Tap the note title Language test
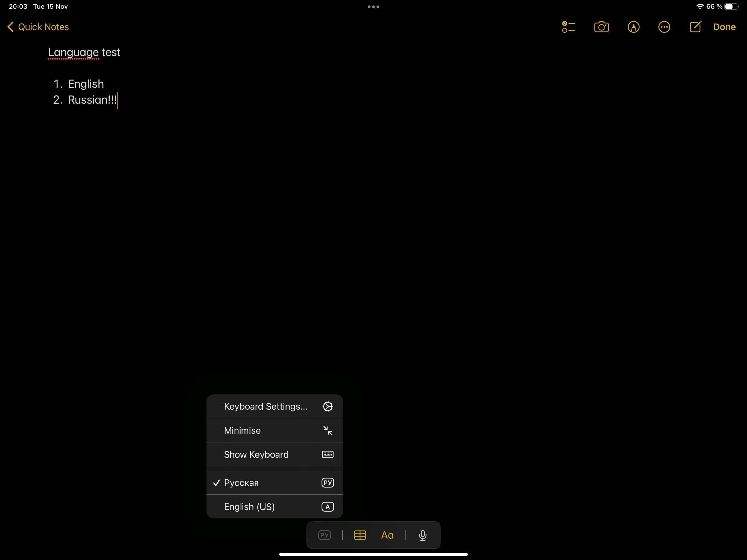Image resolution: width=747 pixels, height=560 pixels. click(x=84, y=52)
